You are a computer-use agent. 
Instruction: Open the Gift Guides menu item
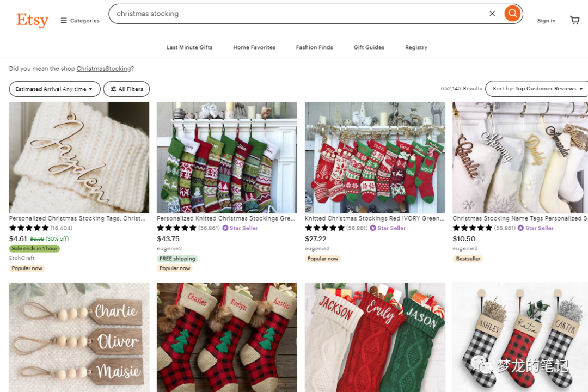(x=369, y=48)
